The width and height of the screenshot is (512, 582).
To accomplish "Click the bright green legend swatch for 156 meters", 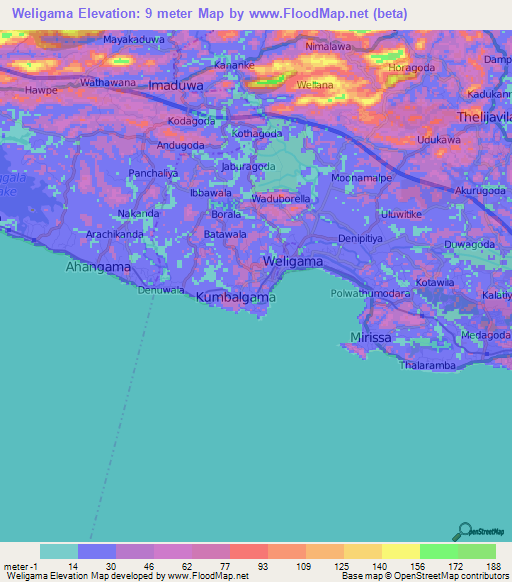I will (x=439, y=551).
